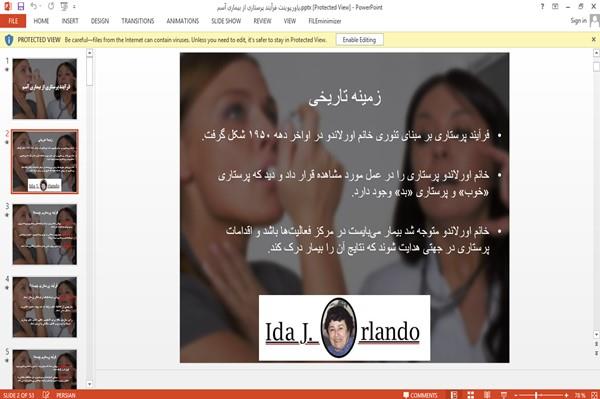This screenshot has width=600, height=399.
Task: Click 'SLIDE 2 OF 53' status indicator
Action: point(18,395)
